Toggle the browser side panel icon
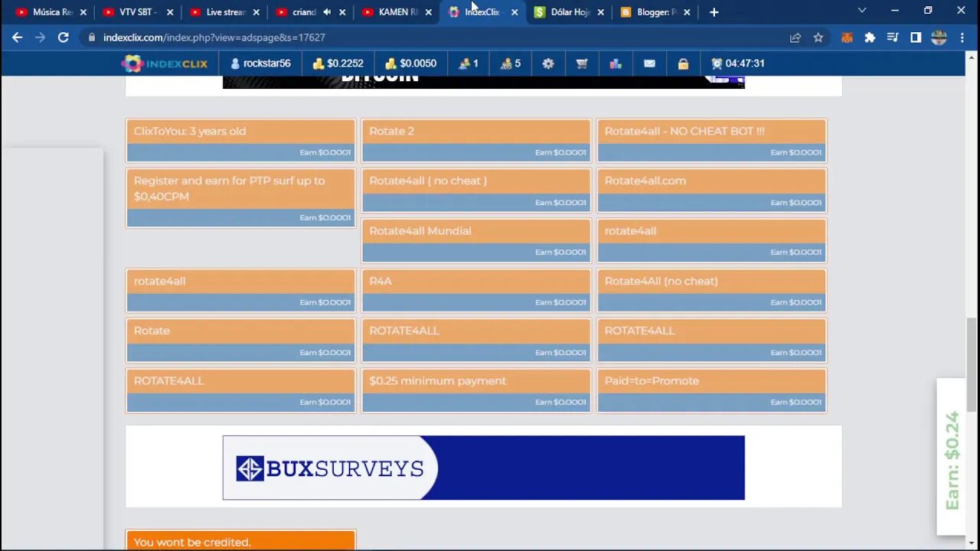This screenshot has width=980, height=551. coord(916,37)
